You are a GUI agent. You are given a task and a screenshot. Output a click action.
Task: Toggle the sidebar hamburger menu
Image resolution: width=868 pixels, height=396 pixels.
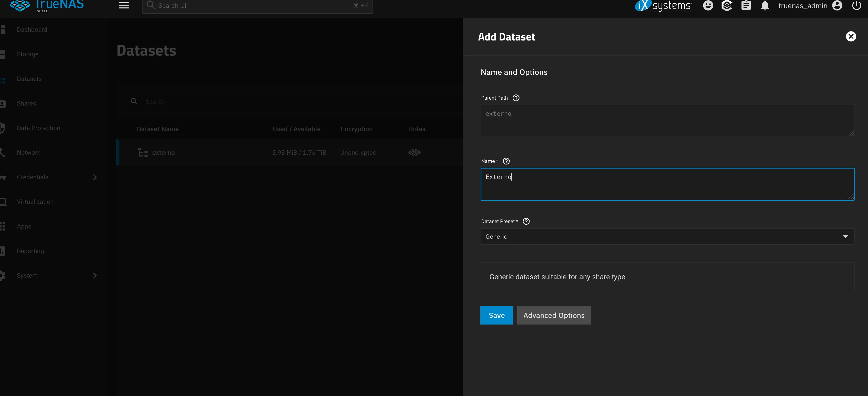pos(124,6)
